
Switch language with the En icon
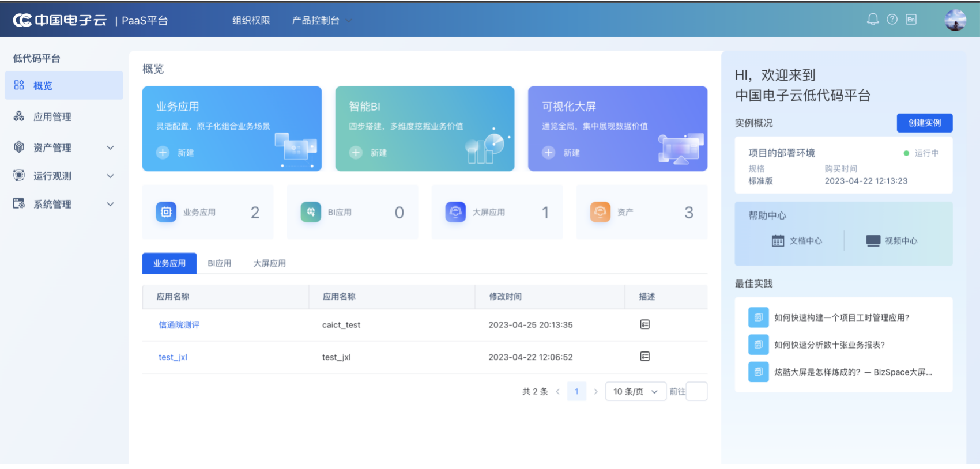pos(911,20)
